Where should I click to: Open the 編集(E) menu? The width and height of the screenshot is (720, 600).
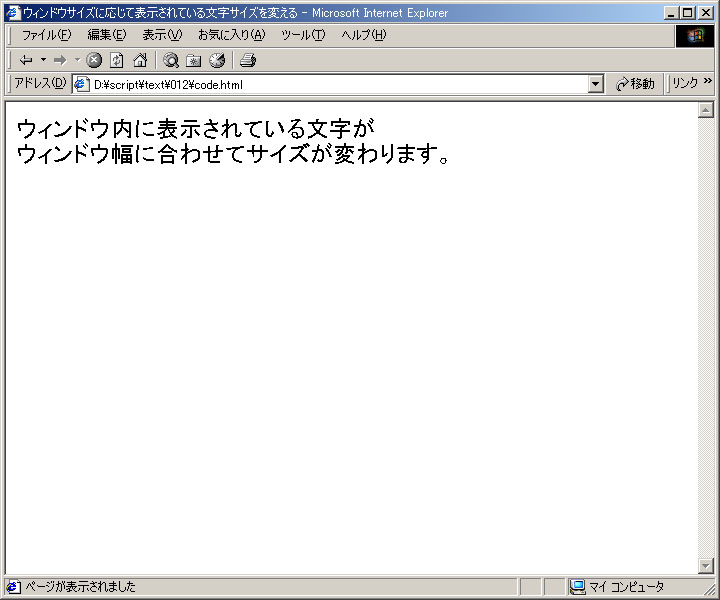107,35
